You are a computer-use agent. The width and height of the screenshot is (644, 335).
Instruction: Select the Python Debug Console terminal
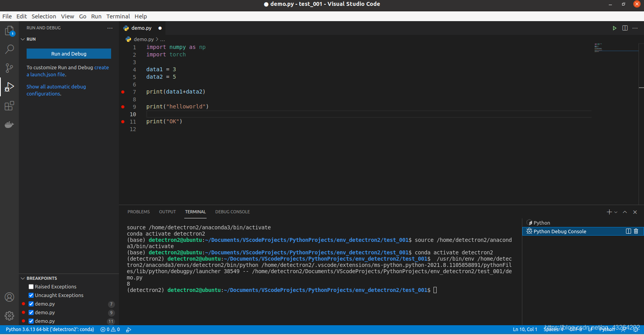coord(583,231)
